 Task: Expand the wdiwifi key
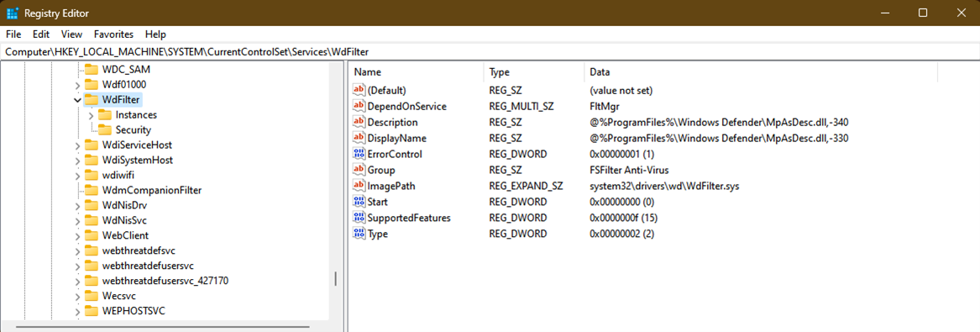(77, 175)
